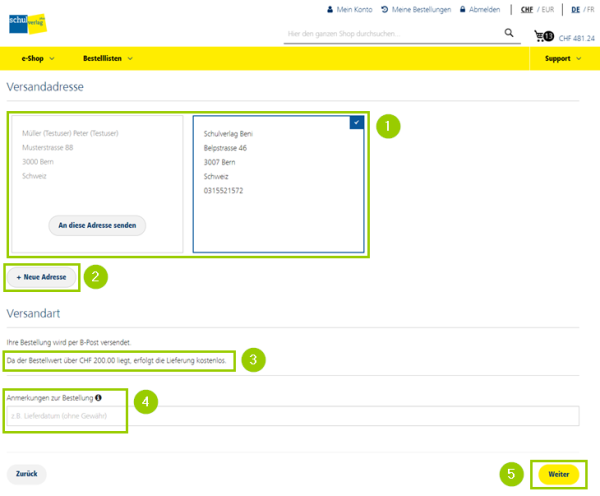Image resolution: width=600 pixels, height=496 pixels.
Task: Go back with the Zurück button
Action: tap(26, 474)
